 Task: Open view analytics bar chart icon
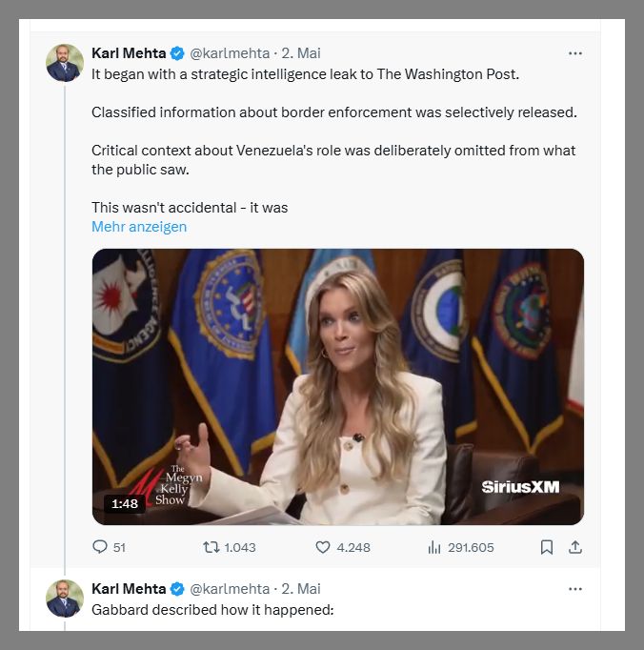point(434,547)
